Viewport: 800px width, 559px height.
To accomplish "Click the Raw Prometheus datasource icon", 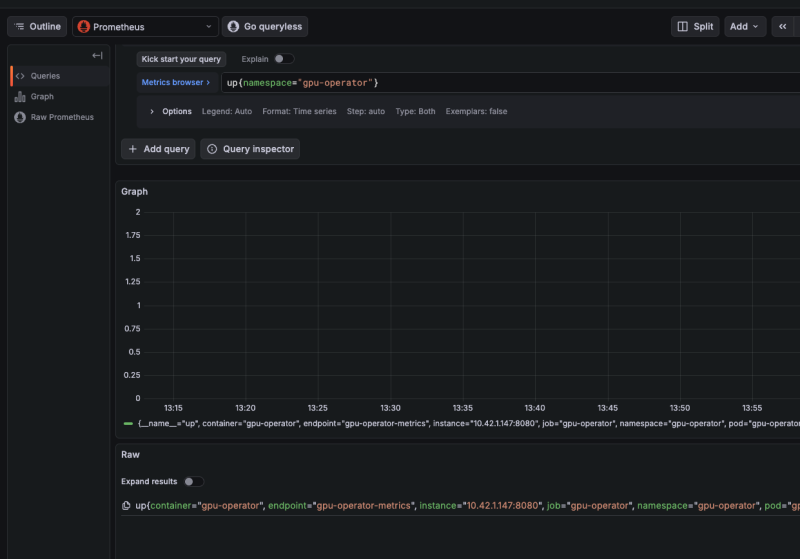I will (20, 117).
